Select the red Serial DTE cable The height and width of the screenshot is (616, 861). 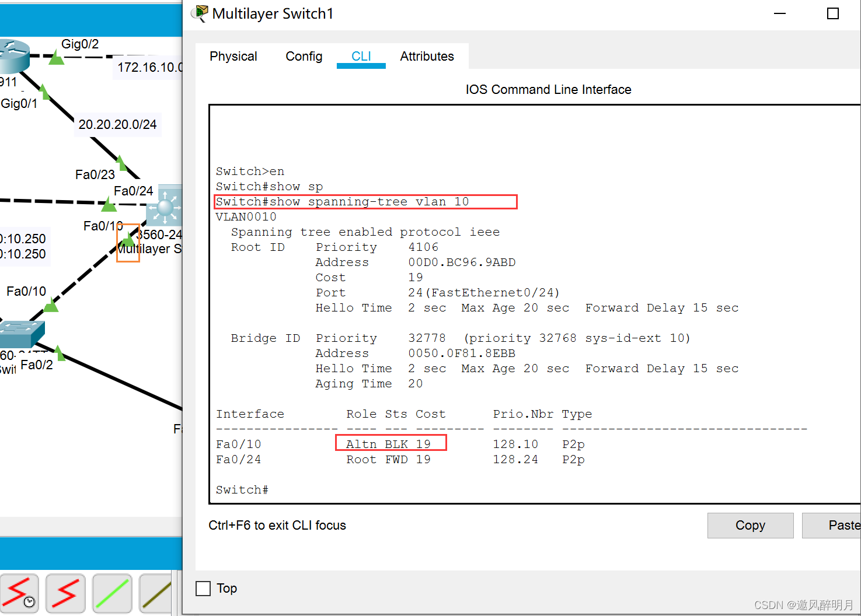point(65,593)
